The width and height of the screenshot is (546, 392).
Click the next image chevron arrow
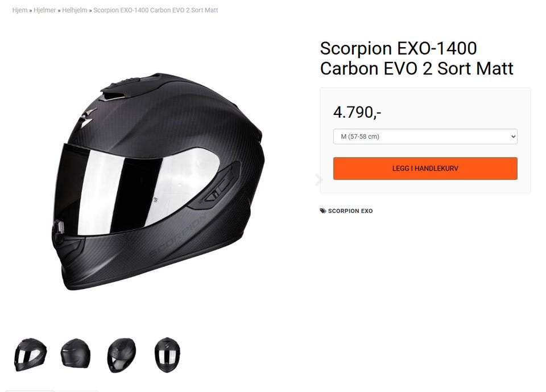coord(318,180)
